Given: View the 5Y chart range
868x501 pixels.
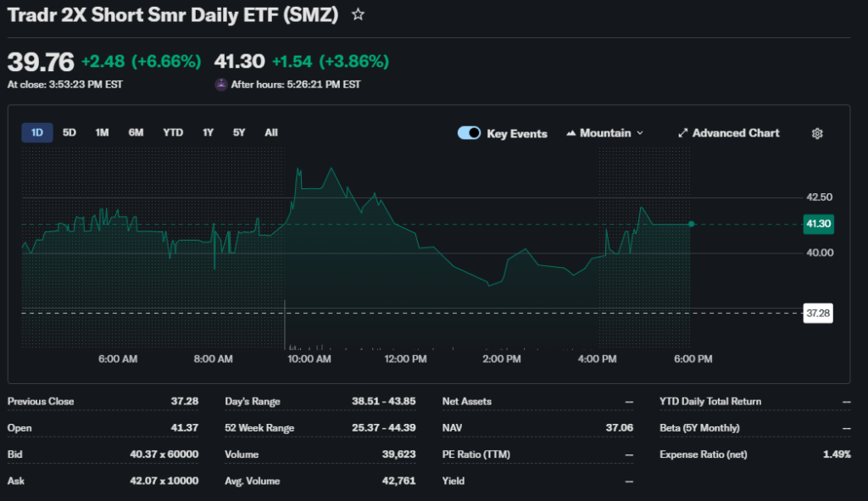Looking at the screenshot, I should tap(239, 132).
